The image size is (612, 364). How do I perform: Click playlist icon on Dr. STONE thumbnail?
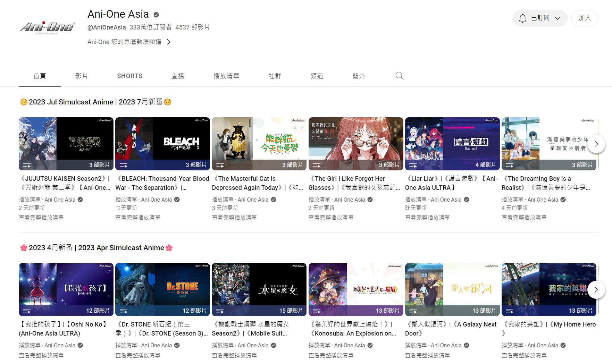123,311
